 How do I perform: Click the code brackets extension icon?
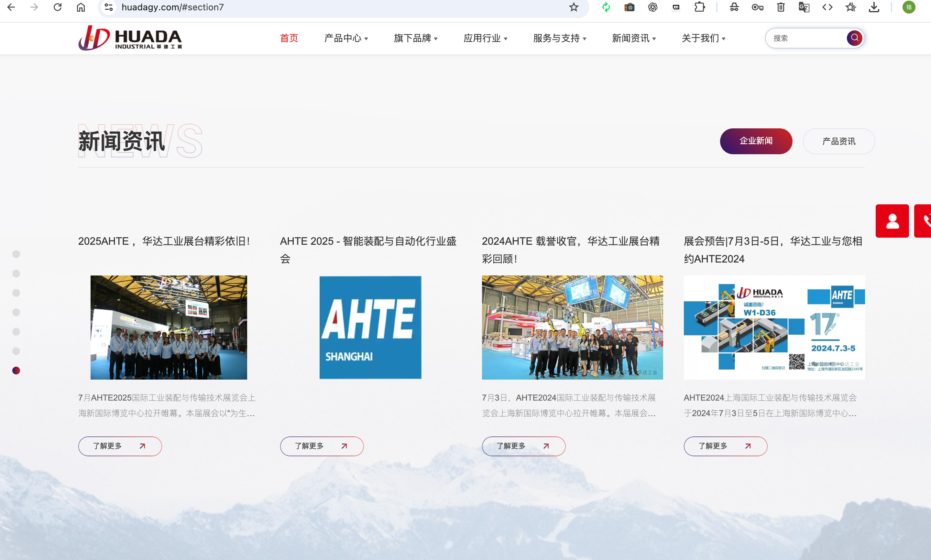(827, 7)
